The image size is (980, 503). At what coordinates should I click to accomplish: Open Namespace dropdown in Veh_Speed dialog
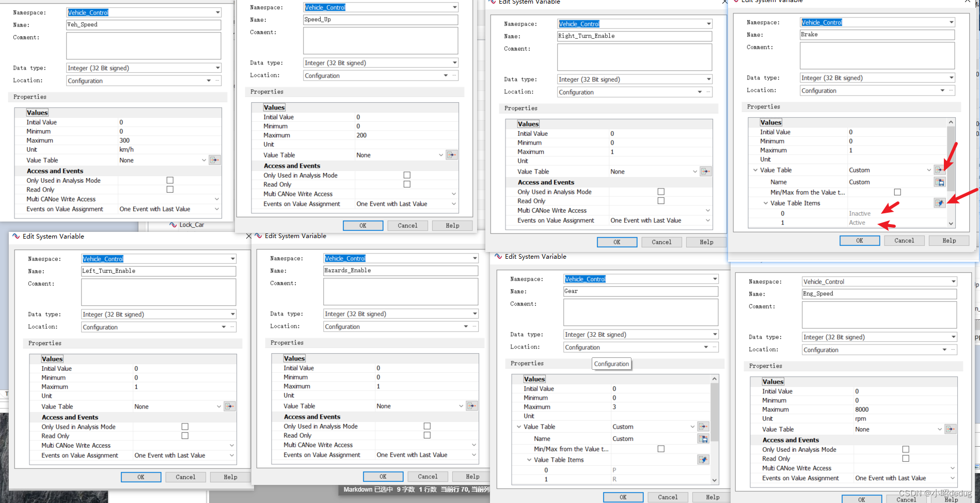coord(217,12)
